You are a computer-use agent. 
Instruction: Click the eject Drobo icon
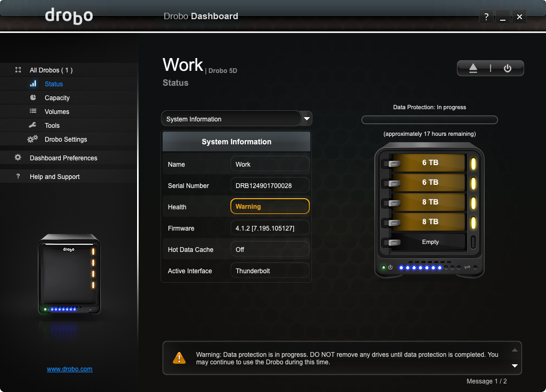click(473, 68)
